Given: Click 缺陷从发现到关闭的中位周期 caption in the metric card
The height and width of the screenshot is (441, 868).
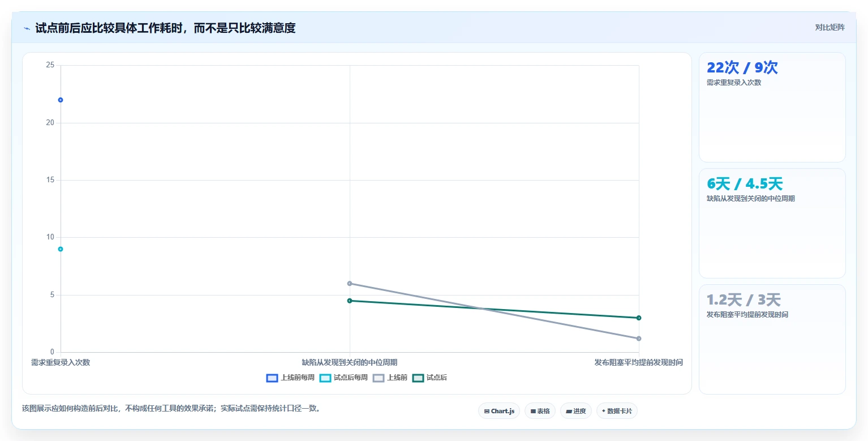Looking at the screenshot, I should pyautogui.click(x=751, y=199).
